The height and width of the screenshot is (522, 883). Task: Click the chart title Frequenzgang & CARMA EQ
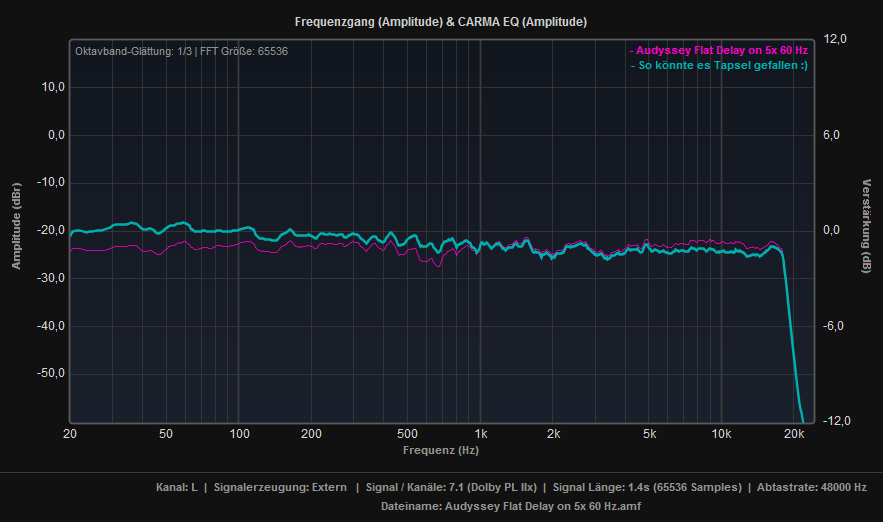441,21
